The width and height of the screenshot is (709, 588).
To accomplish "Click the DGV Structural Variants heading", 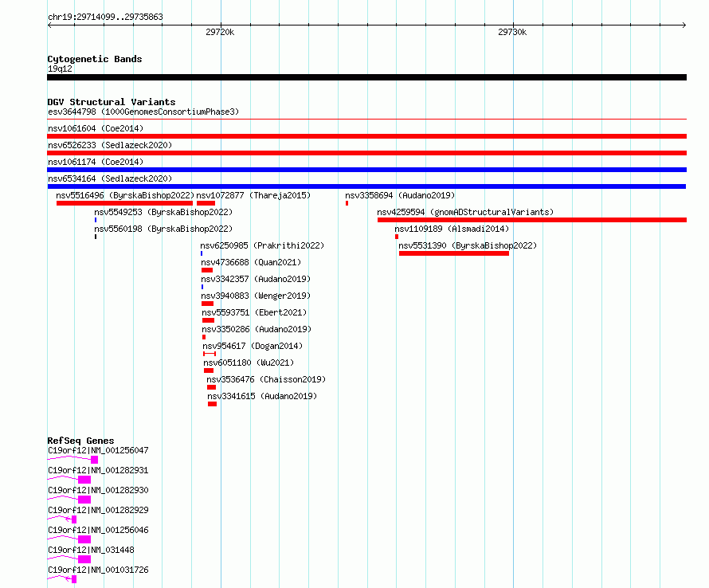I will (112, 102).
